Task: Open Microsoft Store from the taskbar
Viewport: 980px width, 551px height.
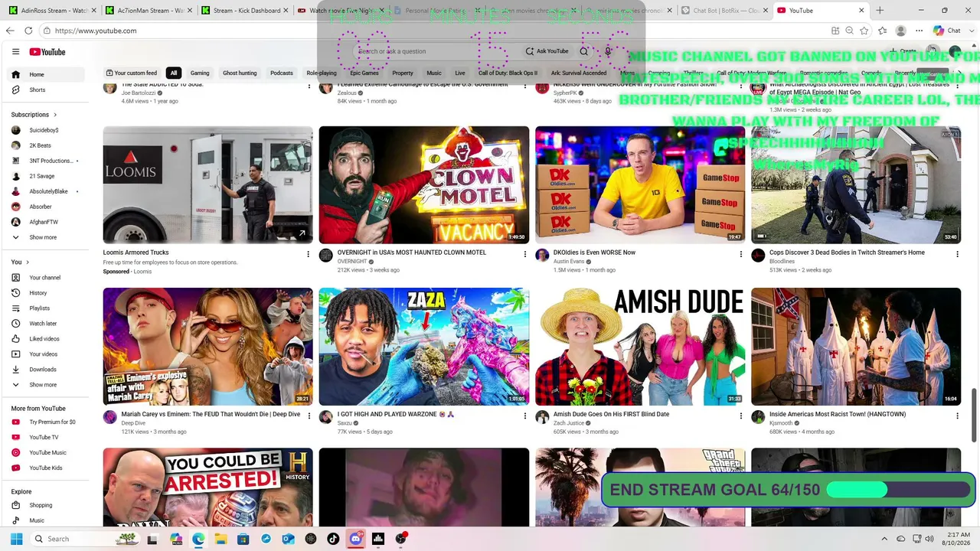Action: tap(243, 539)
